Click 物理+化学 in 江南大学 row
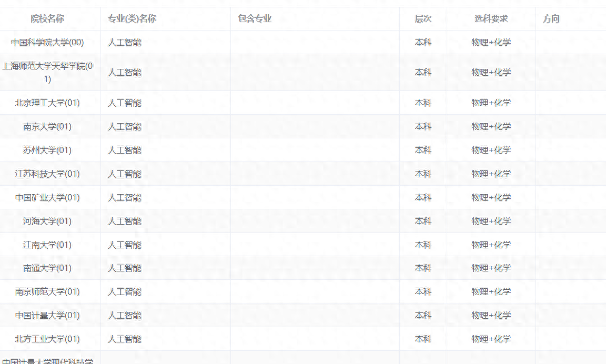 pos(491,245)
